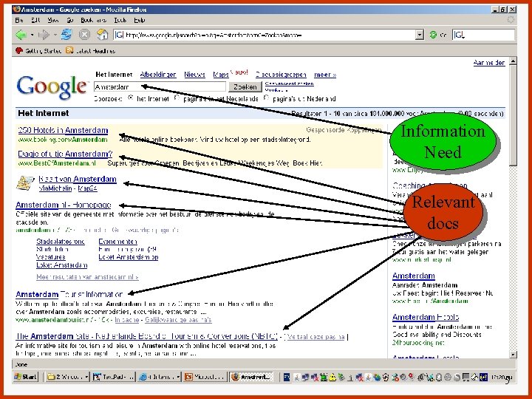532x399 pixels.
Task: Switch to the Maps search tab
Action: tap(220, 75)
